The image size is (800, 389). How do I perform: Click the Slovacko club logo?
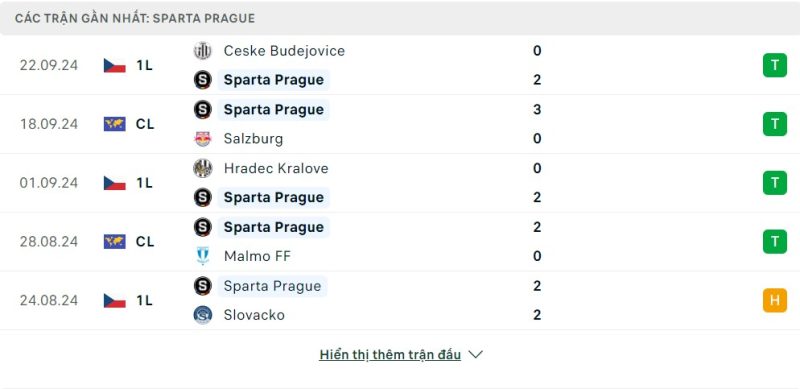pos(203,315)
